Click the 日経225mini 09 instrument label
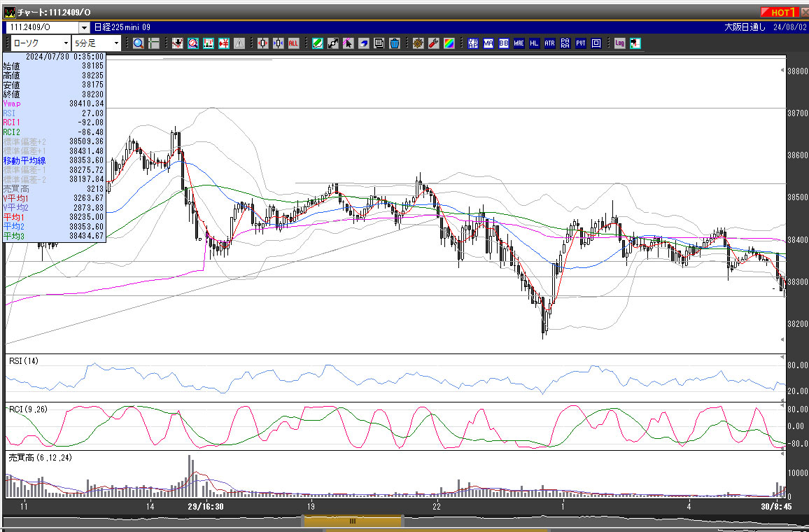 [122, 27]
